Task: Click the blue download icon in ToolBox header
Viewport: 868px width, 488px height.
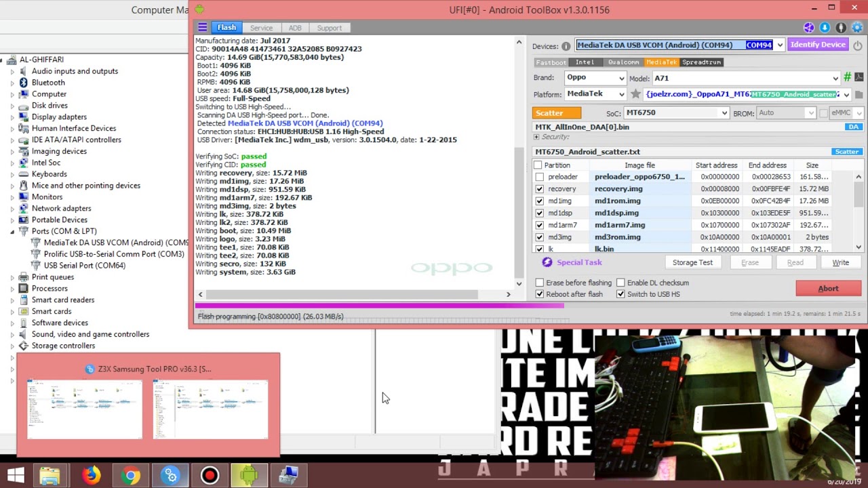Action: coord(825,28)
